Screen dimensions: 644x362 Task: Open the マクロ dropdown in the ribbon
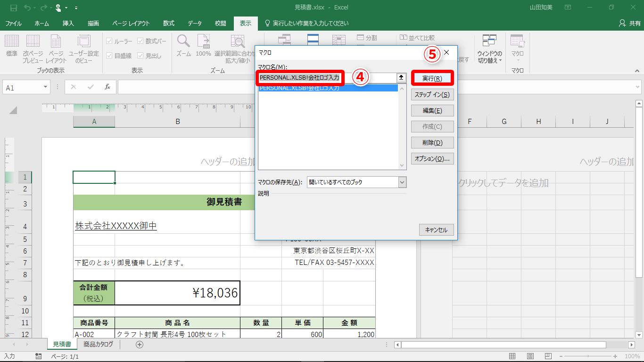pos(518,49)
